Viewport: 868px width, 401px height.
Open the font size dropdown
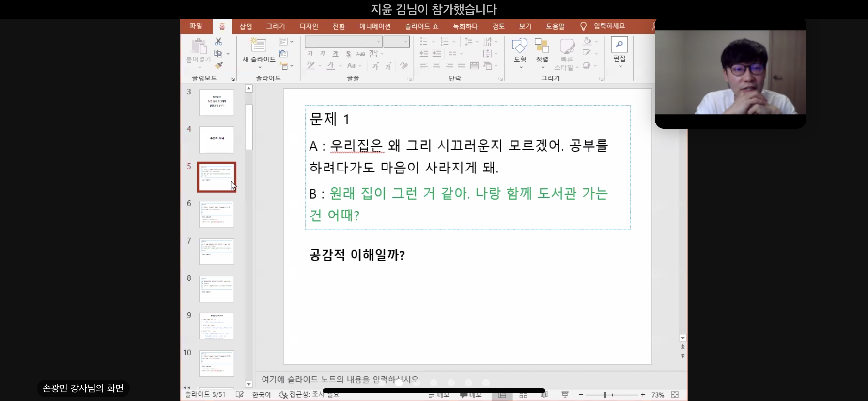(406, 42)
